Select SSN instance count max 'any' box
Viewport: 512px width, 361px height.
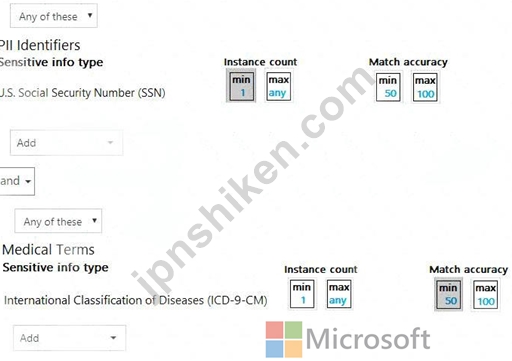coord(279,86)
